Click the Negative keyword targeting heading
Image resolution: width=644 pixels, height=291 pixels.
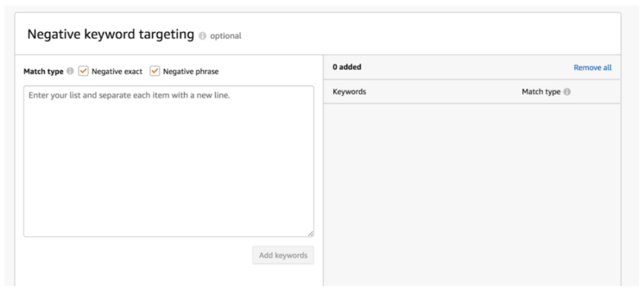click(111, 35)
